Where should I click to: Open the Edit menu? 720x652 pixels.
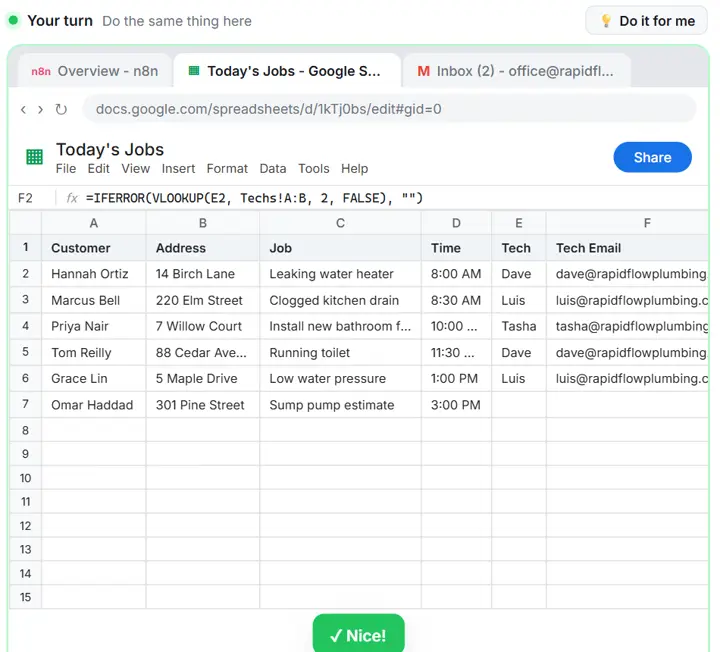point(99,169)
